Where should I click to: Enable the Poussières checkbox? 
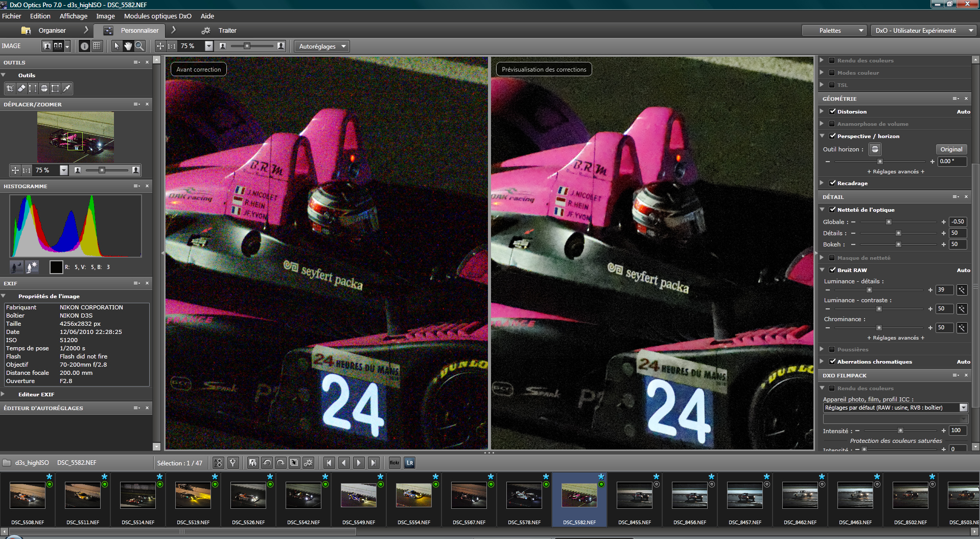pyautogui.click(x=832, y=349)
